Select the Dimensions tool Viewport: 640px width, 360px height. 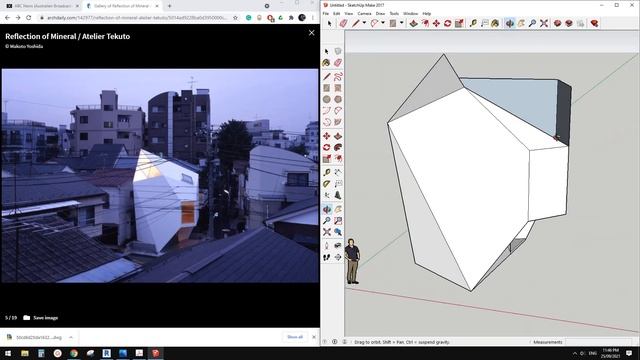click(x=338, y=172)
